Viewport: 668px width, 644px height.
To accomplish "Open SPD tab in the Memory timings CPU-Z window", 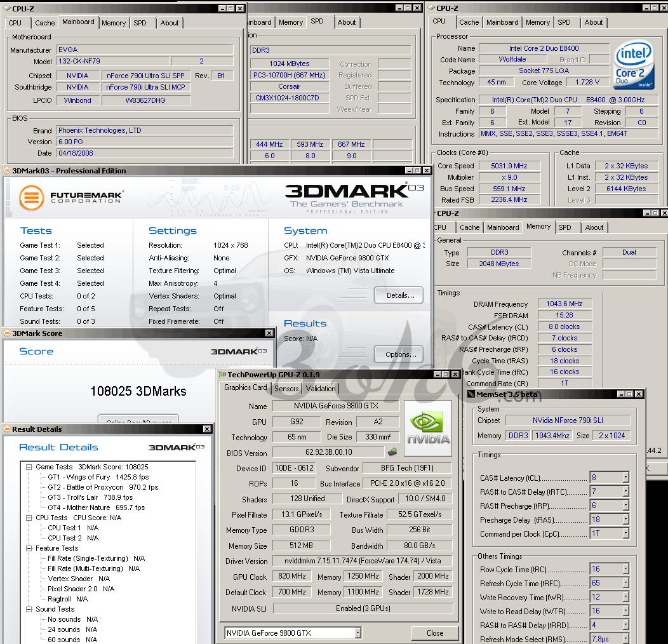I will (x=564, y=227).
